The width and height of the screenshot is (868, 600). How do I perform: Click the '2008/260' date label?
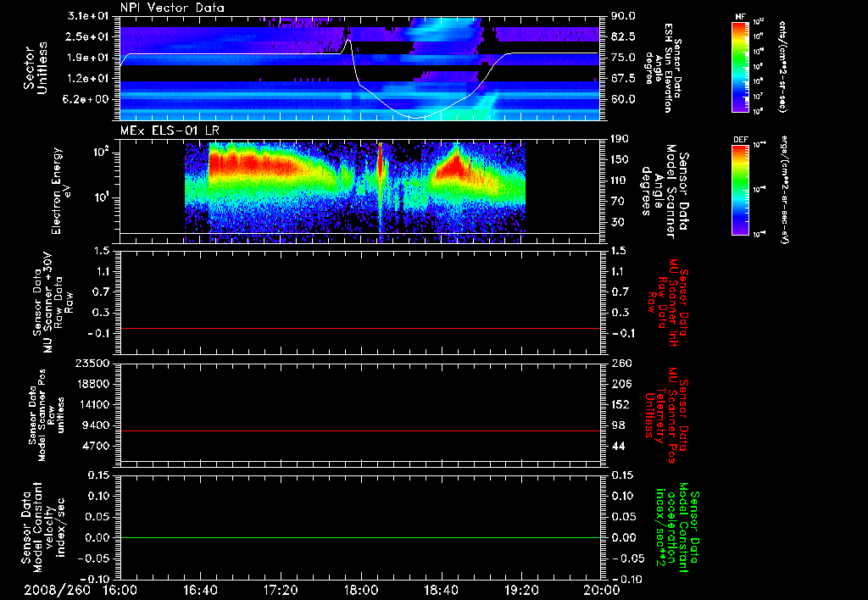point(57,590)
